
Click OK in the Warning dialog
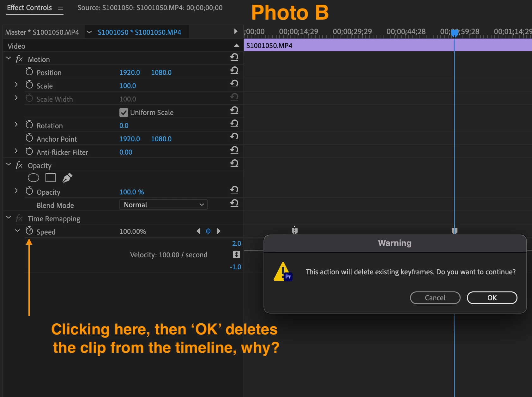492,298
